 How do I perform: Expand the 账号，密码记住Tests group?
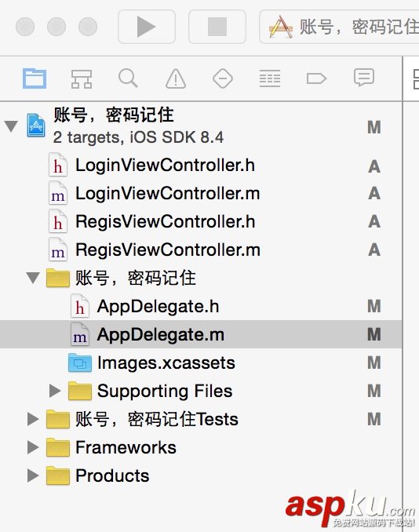[x=33, y=419]
